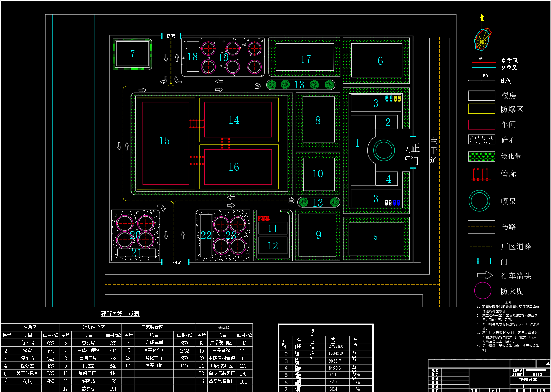Select the red workshop rectangle in legend
551x392 pixels.
(482, 124)
